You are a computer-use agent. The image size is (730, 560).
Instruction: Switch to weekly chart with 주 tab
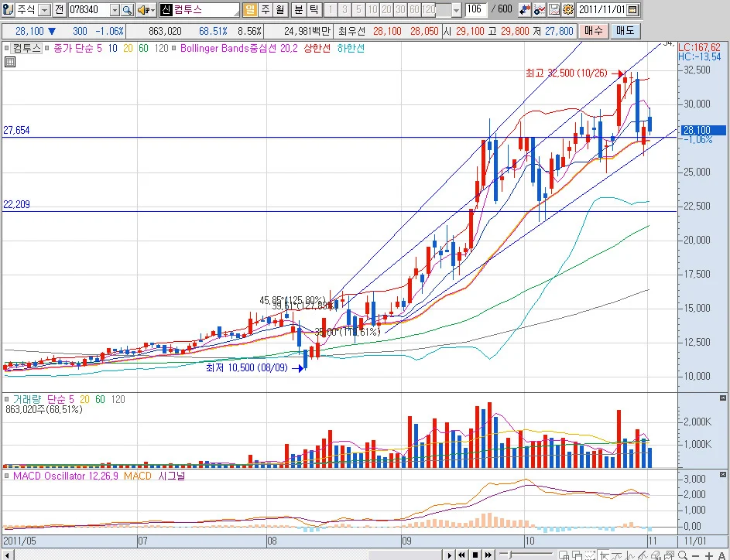(265, 9)
